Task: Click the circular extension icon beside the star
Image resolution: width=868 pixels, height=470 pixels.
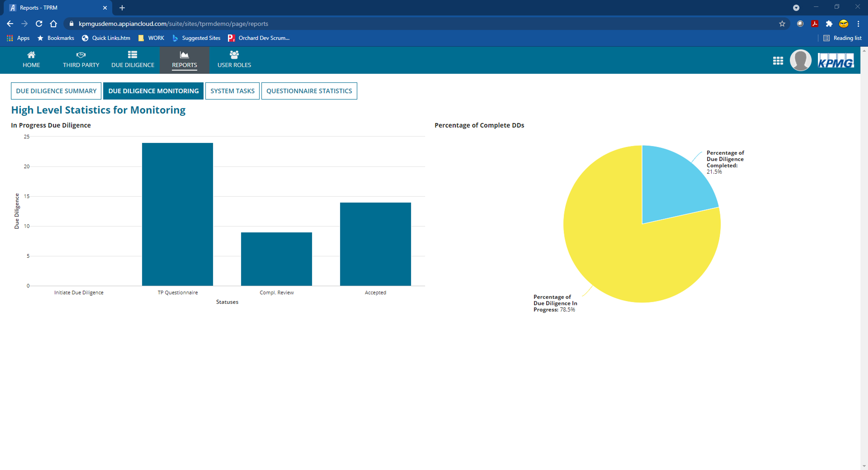Action: point(800,23)
